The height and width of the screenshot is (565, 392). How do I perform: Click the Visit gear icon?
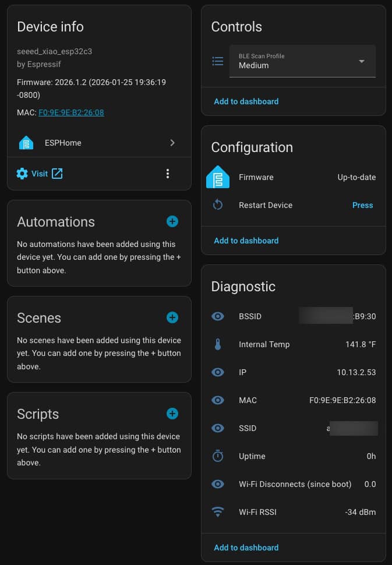(x=22, y=174)
